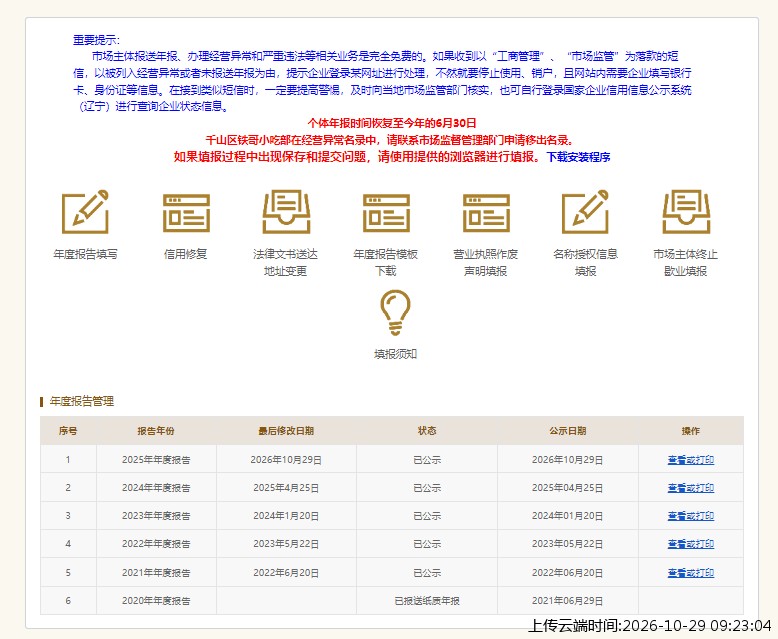This screenshot has width=778, height=639.
Task: Click publication date 2024年01月20日
Action: [x=568, y=516]
